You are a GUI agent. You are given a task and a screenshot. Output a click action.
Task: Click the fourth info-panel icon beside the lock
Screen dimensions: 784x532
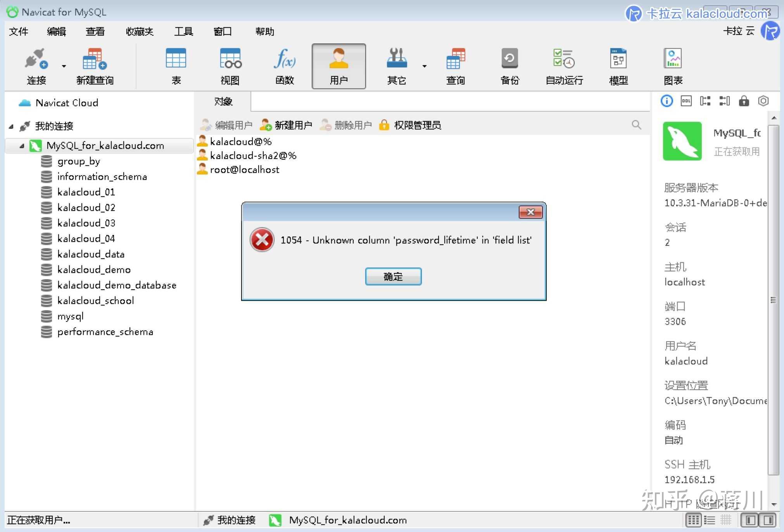click(725, 101)
